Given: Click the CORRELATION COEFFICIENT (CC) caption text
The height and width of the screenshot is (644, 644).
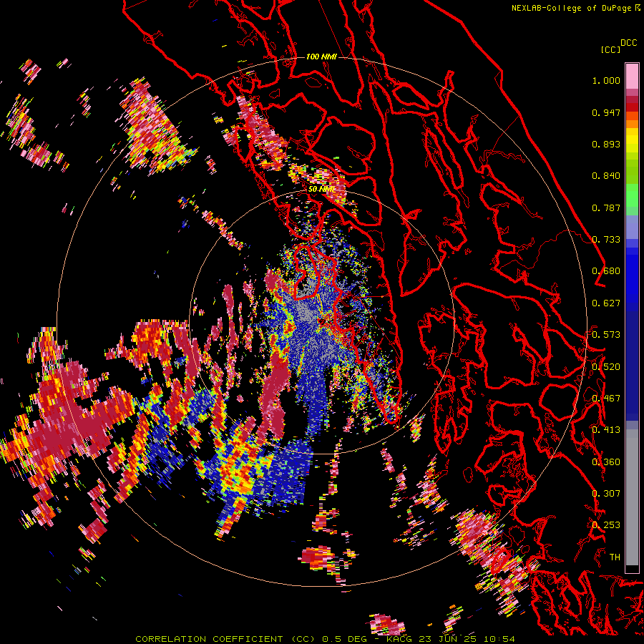Looking at the screenshot, I should (x=225, y=639).
